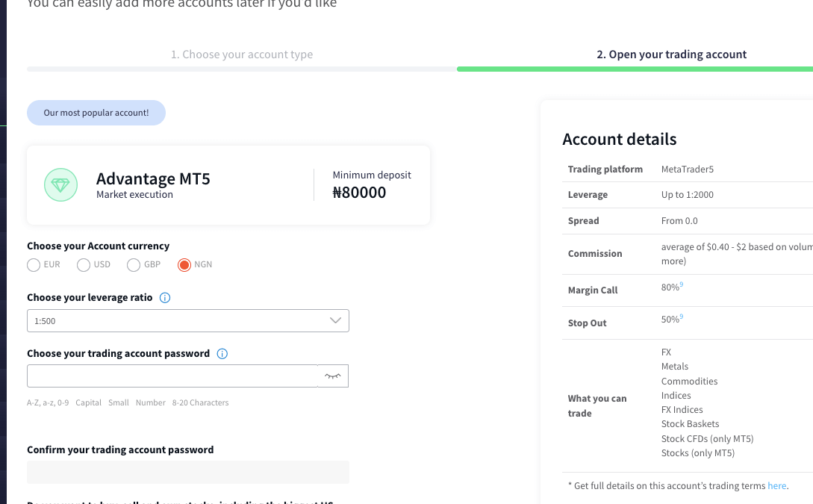Go to Choose your account type step
Image resolution: width=813 pixels, height=504 pixels.
(x=242, y=55)
